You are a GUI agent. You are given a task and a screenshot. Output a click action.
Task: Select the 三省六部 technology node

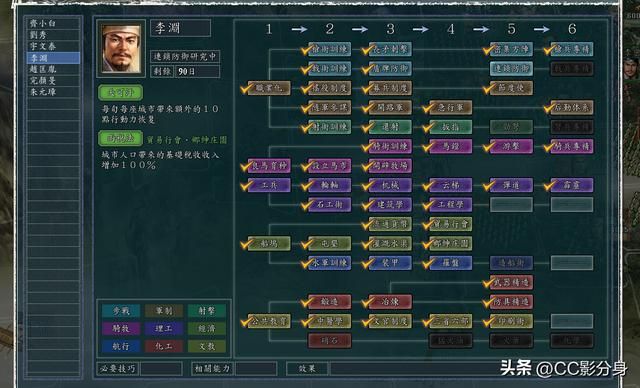(451, 321)
